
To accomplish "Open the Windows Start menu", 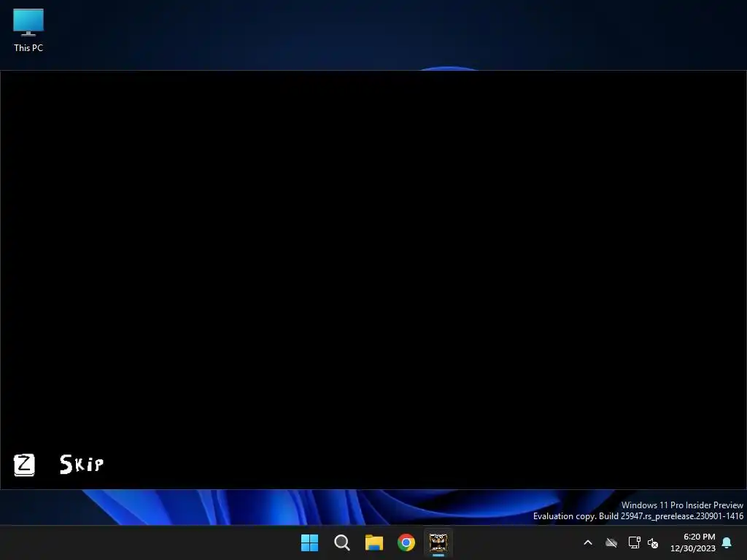I will tap(309, 542).
